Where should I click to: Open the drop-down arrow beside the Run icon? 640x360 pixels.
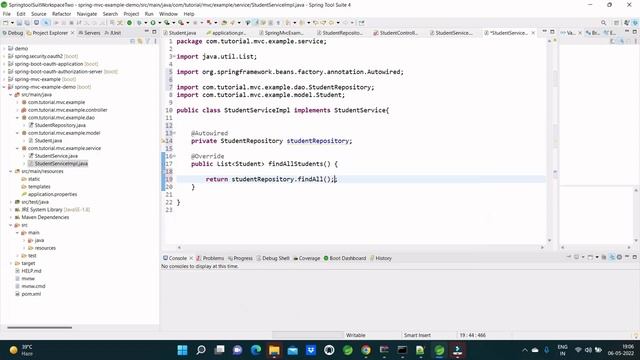point(160,23)
